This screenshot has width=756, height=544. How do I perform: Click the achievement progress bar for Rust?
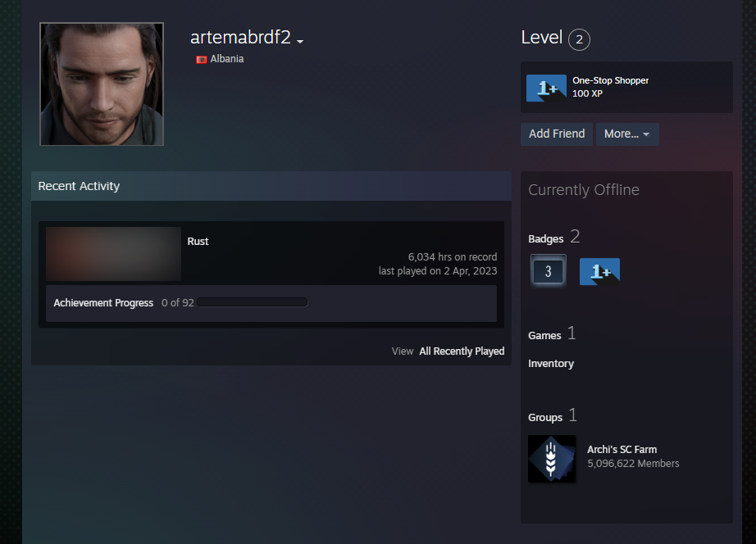click(253, 302)
